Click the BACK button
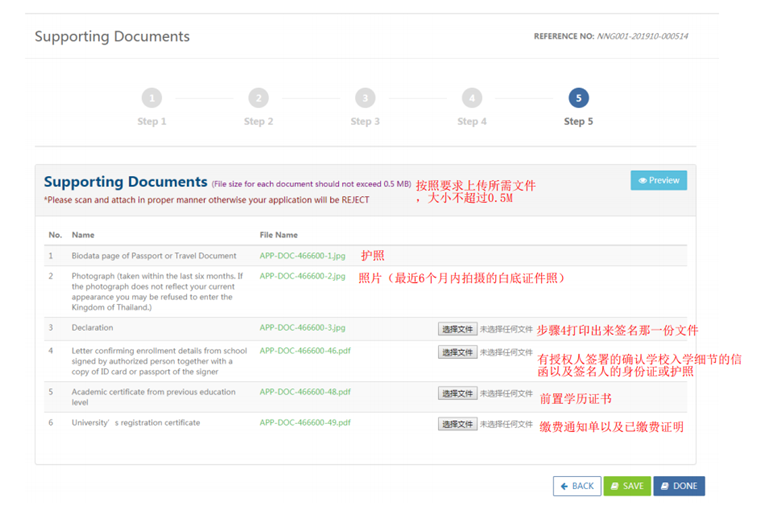Image resolution: width=760 pixels, height=509 pixels. tap(577, 486)
